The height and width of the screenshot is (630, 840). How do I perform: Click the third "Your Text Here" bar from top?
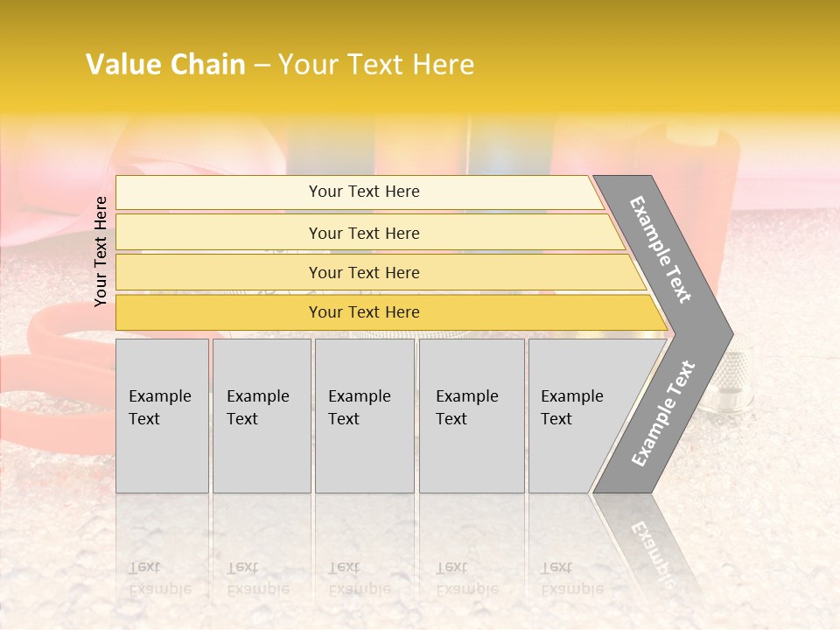[x=364, y=272]
